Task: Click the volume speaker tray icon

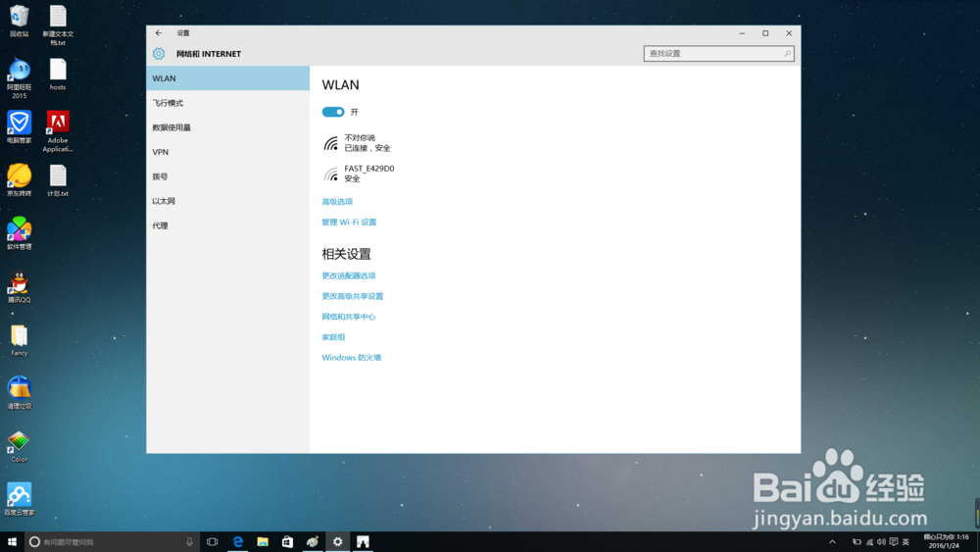Action: coord(881,542)
